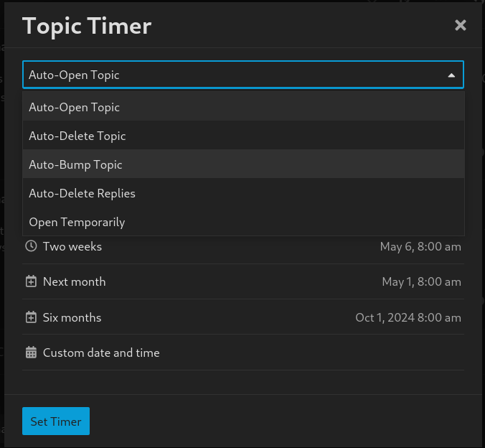This screenshot has width=485, height=448.
Task: Pick Auto-Bump Topic from the list
Action: pos(76,164)
